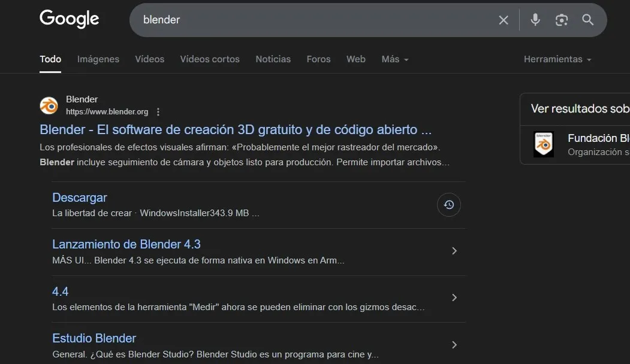Open the three-dot menu next to blender.org

(158, 112)
